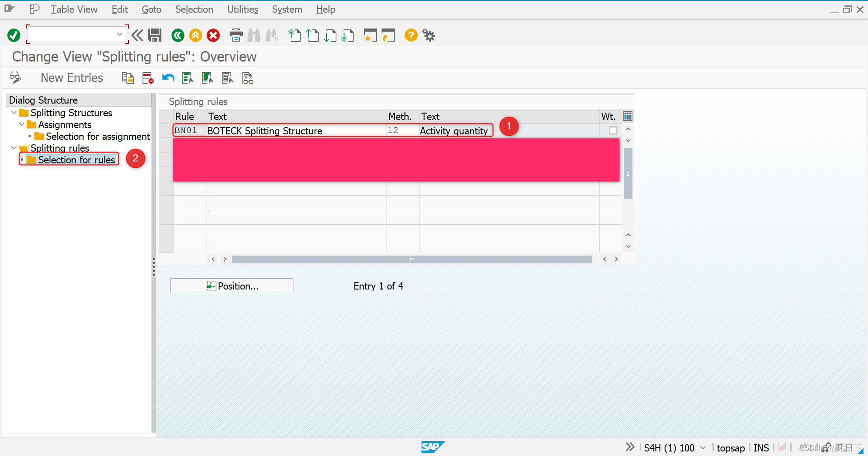Expand status bar double-arrow
This screenshot has width=868, height=456.
click(630, 447)
